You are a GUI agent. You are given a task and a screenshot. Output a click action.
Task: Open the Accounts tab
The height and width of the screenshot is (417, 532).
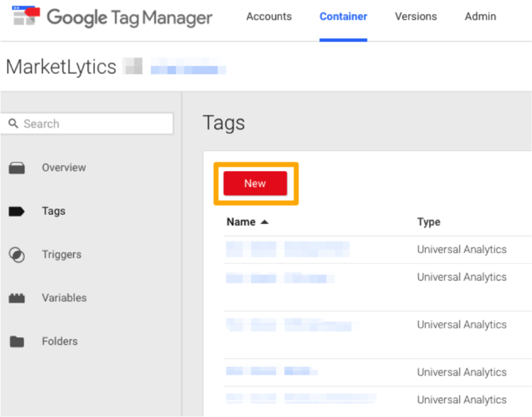(269, 16)
